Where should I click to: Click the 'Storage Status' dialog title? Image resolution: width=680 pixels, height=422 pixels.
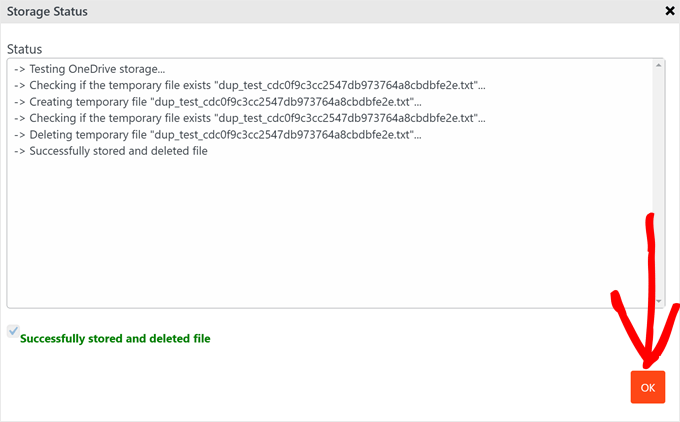coord(49,12)
